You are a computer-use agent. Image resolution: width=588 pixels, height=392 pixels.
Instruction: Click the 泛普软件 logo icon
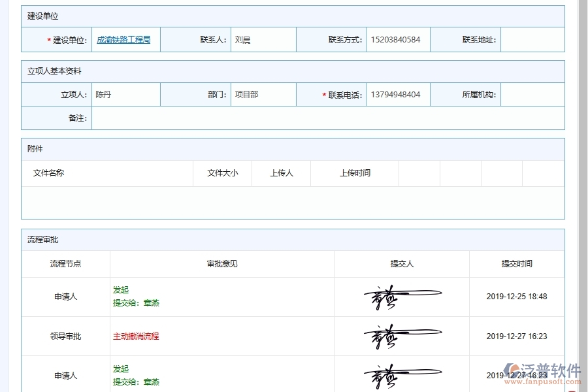(513, 370)
